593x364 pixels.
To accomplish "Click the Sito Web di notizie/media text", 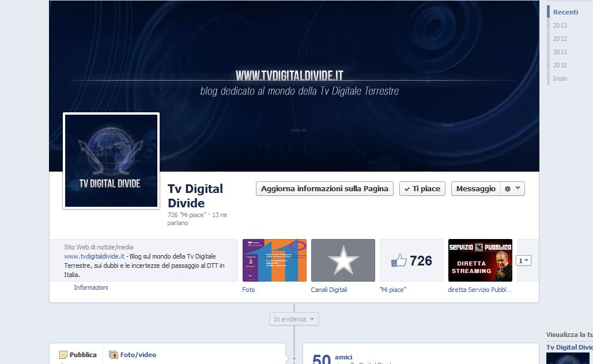I will 99,247.
